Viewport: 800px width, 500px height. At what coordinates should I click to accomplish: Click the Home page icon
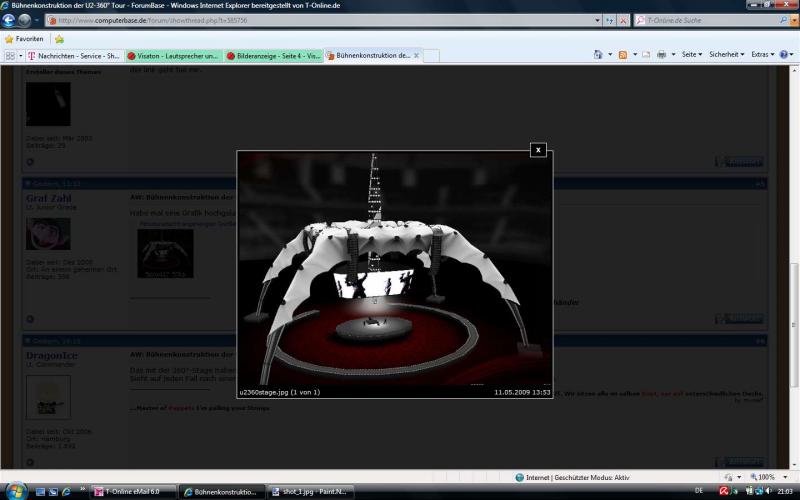click(x=599, y=55)
